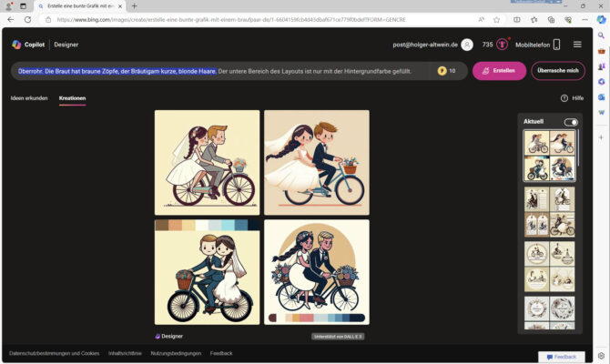Click the user profile avatar icon

click(x=467, y=44)
